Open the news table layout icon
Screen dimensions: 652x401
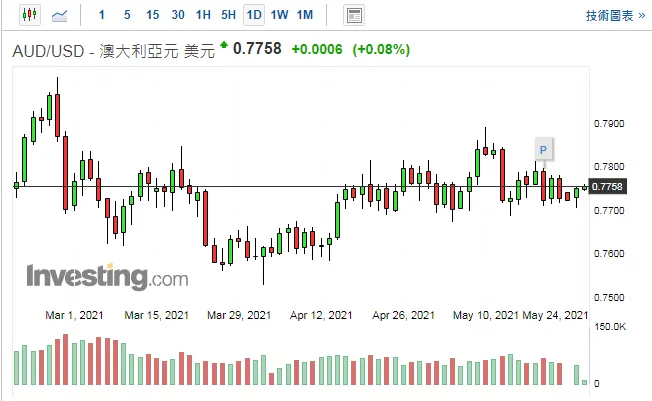click(x=354, y=15)
